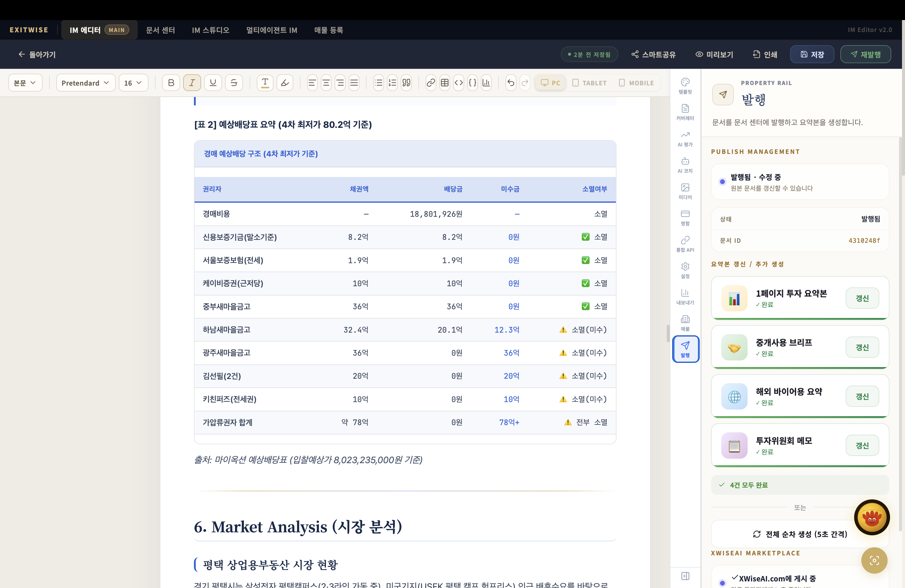The width and height of the screenshot is (905, 588).
Task: Switch preview to MOBILE mode
Action: click(x=636, y=83)
